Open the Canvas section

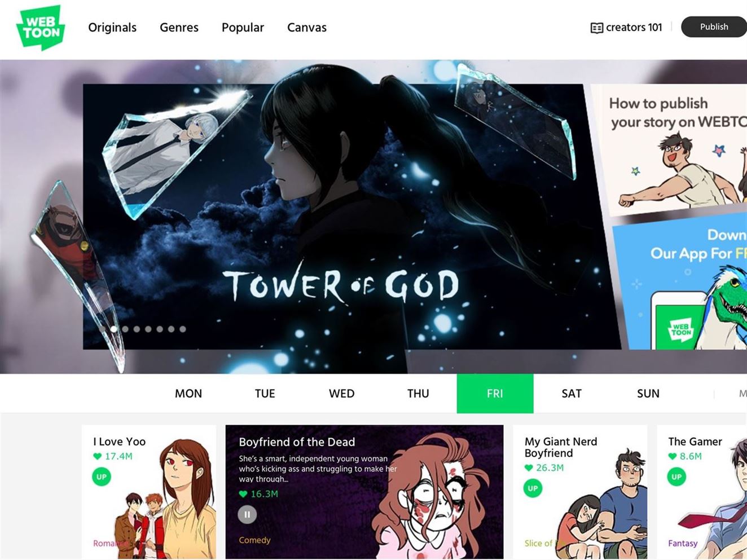(307, 27)
